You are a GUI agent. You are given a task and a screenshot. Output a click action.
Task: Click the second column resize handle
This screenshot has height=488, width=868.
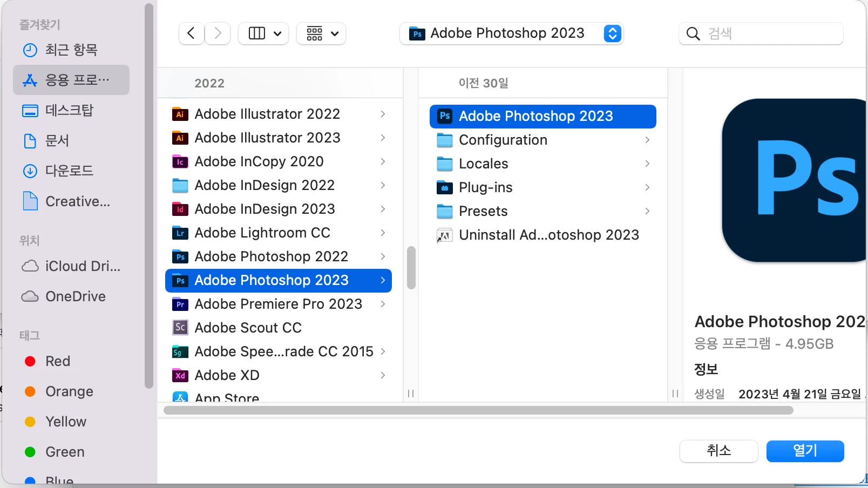click(675, 394)
